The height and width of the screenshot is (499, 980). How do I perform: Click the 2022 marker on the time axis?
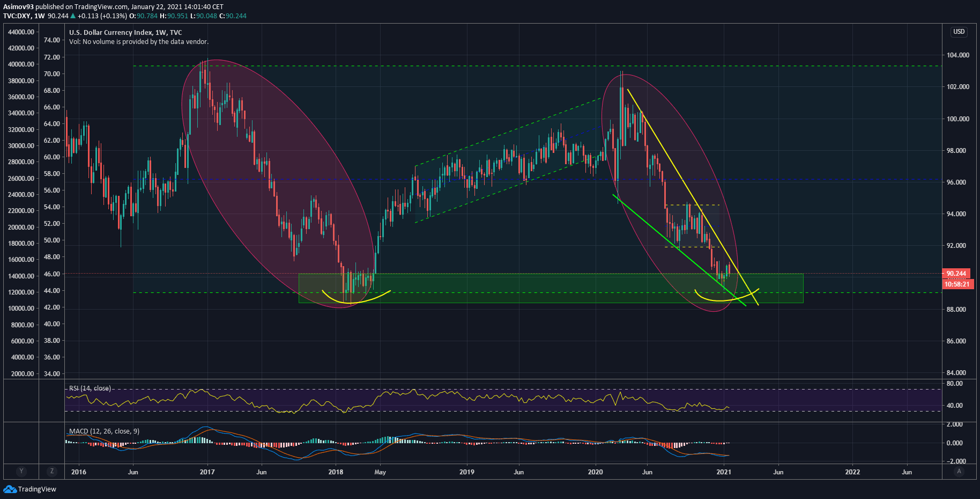pyautogui.click(x=852, y=472)
